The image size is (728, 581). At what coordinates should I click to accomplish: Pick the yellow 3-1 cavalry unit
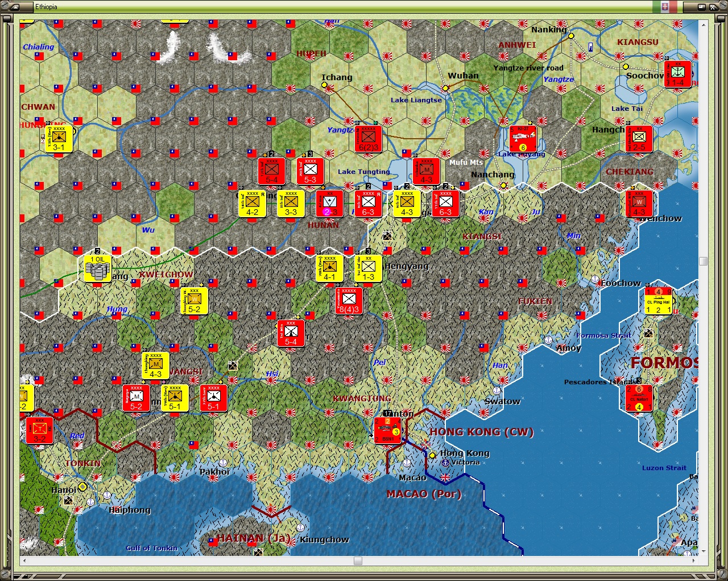click(59, 139)
